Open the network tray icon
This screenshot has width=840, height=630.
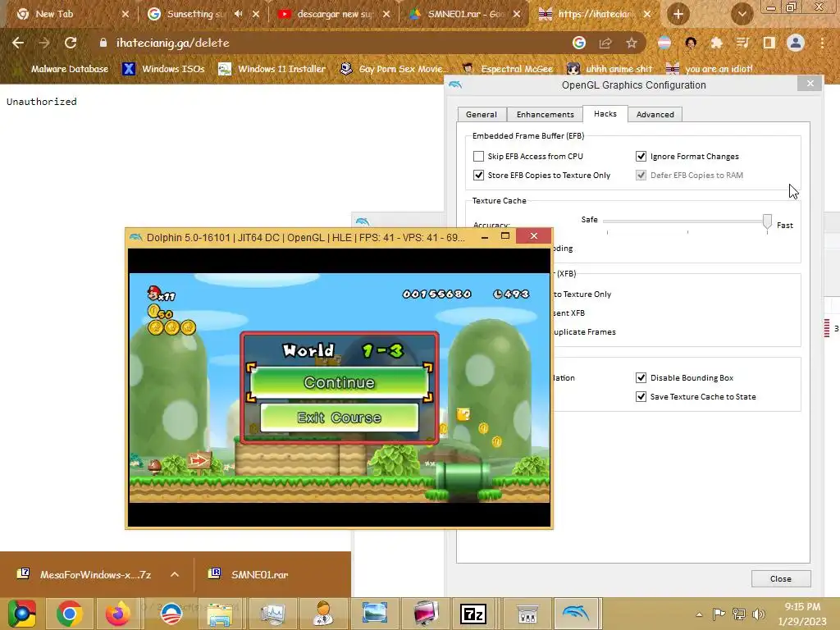click(739, 614)
